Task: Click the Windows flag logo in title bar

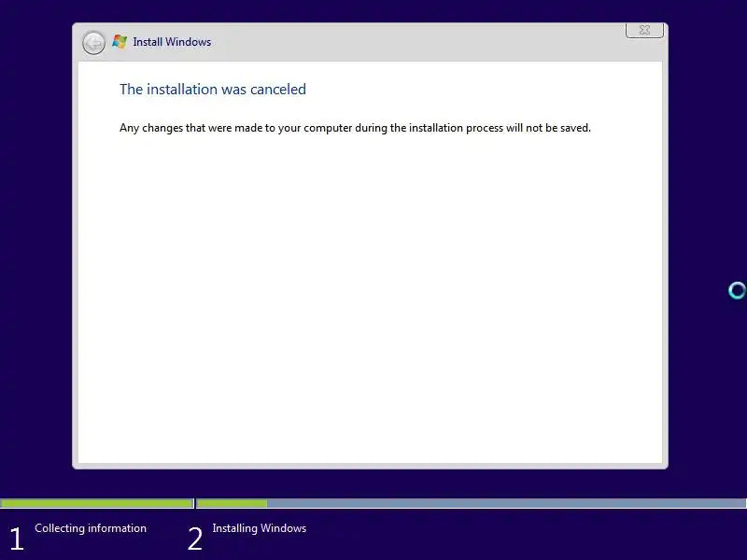Action: click(120, 41)
